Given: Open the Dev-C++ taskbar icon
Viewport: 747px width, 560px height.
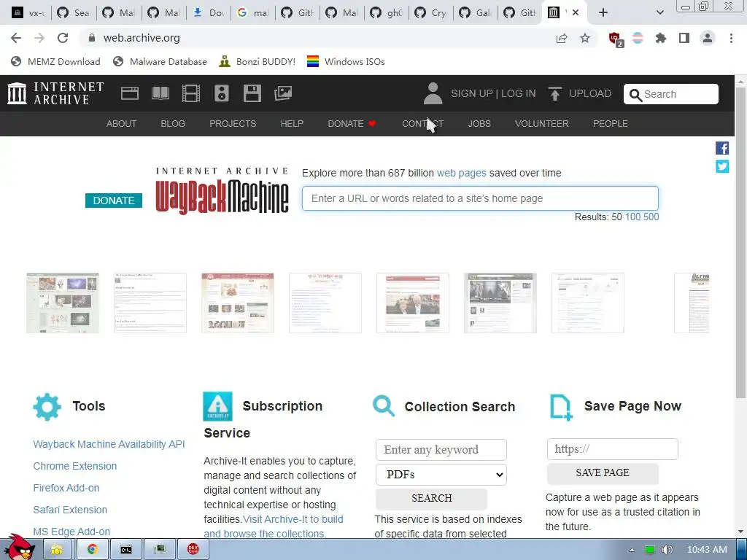Looking at the screenshot, I should [x=193, y=550].
